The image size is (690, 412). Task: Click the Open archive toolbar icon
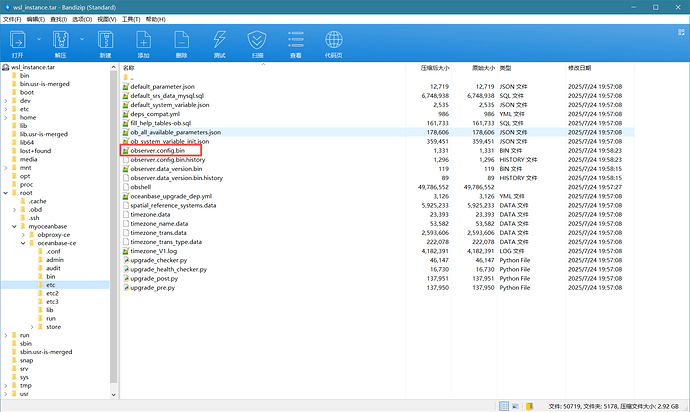pyautogui.click(x=18, y=40)
